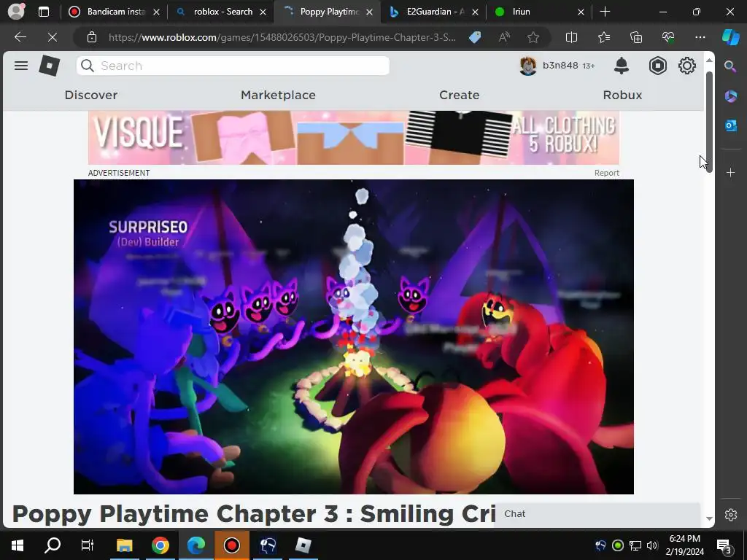The image size is (747, 560).
Task: Open File Explorer from taskbar
Action: [124, 545]
